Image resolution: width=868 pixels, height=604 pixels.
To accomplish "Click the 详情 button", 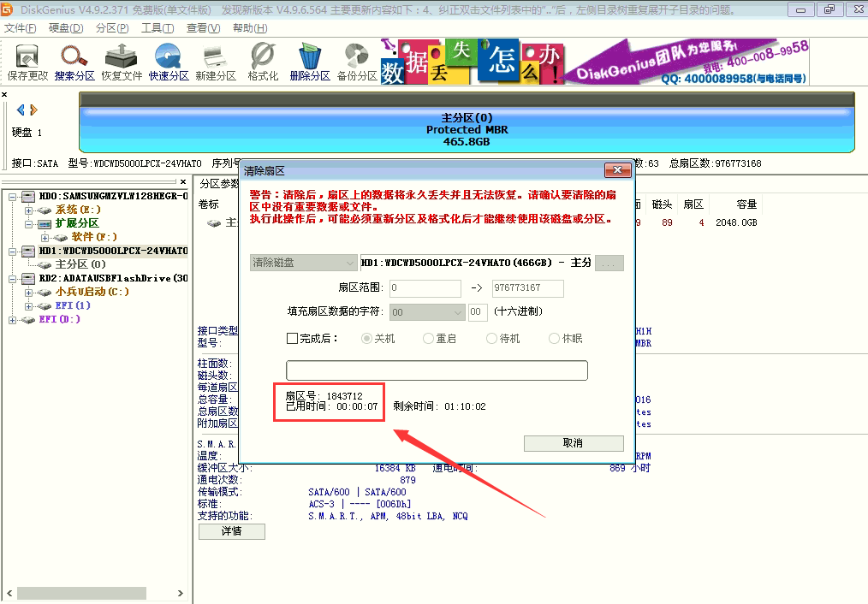I will pyautogui.click(x=231, y=531).
